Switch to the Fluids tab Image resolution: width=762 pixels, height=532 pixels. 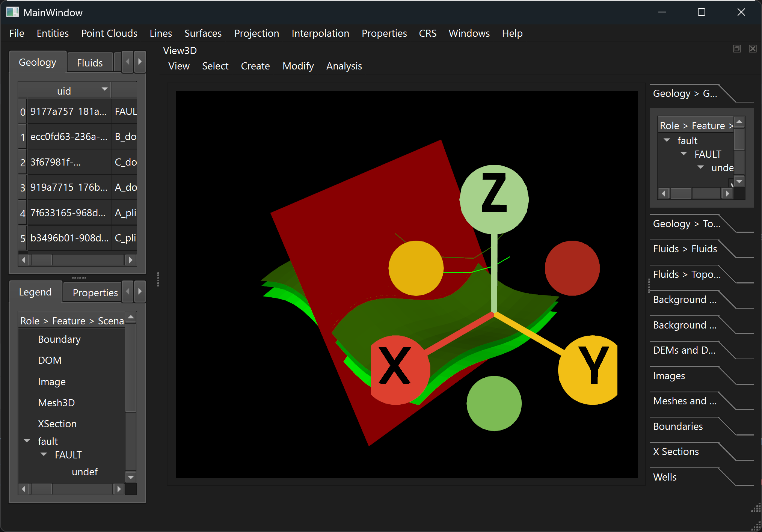click(x=89, y=63)
